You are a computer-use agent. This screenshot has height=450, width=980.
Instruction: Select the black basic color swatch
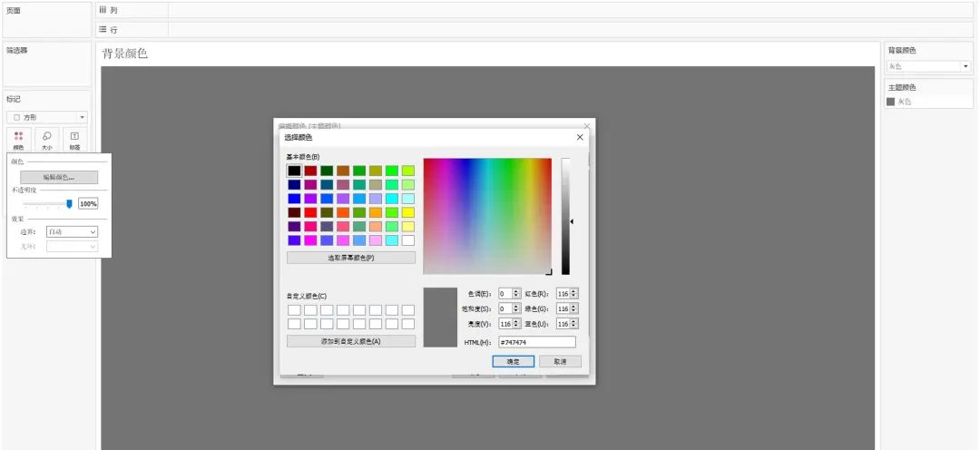pos(294,171)
